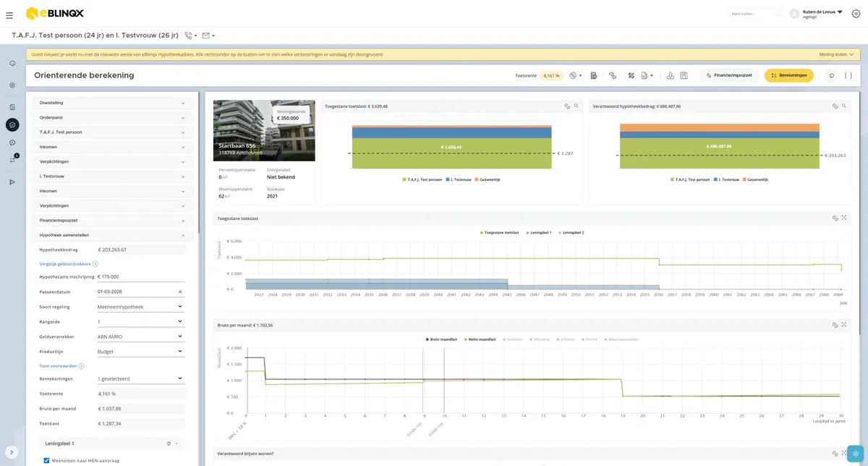Click the Hypothecaire inschrijving input field

pos(140,276)
